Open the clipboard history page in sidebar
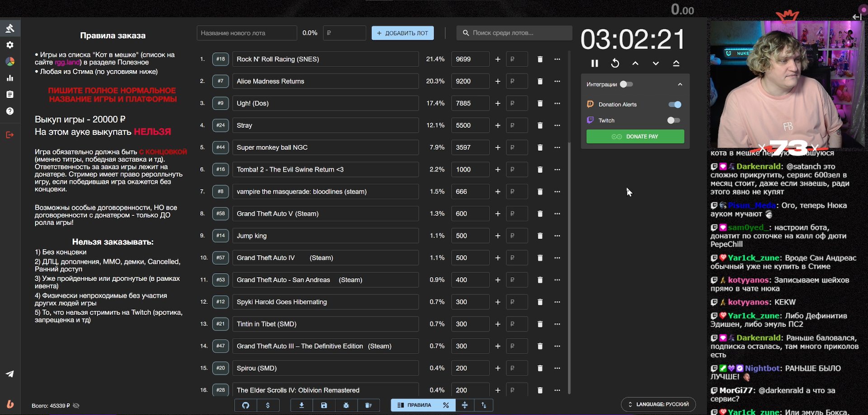Viewport: 868px width, 415px height. pos(10,94)
